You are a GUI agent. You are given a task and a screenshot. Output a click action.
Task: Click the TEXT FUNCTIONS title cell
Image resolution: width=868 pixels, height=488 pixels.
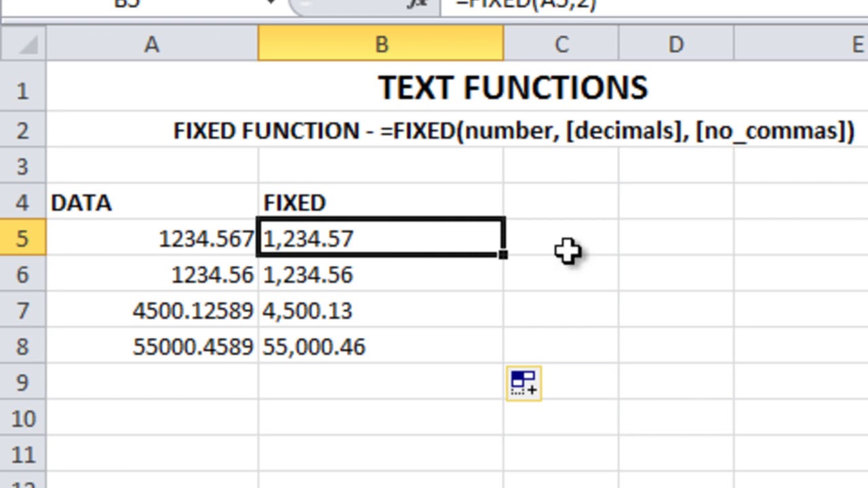coord(513,89)
